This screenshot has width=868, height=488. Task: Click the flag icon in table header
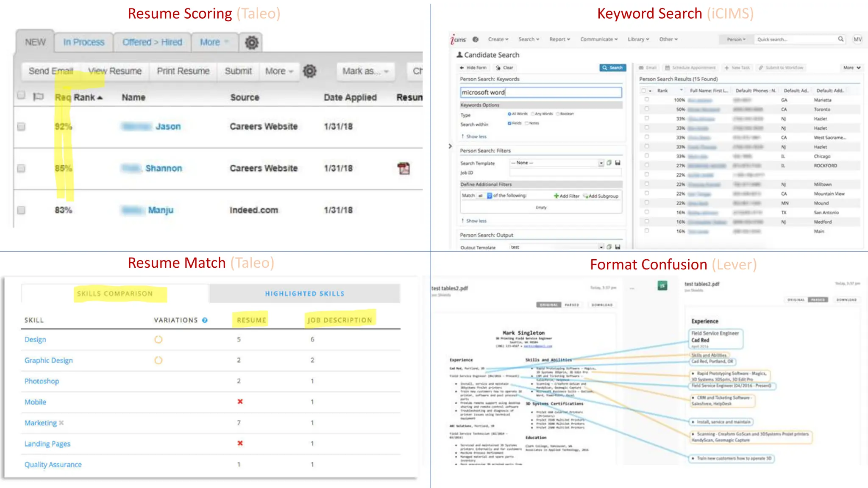[x=39, y=97]
